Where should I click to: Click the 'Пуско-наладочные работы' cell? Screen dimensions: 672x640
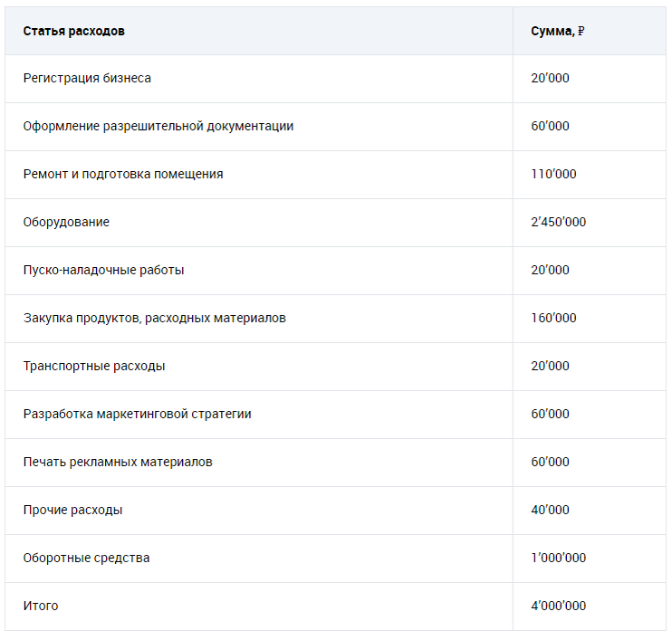103,270
